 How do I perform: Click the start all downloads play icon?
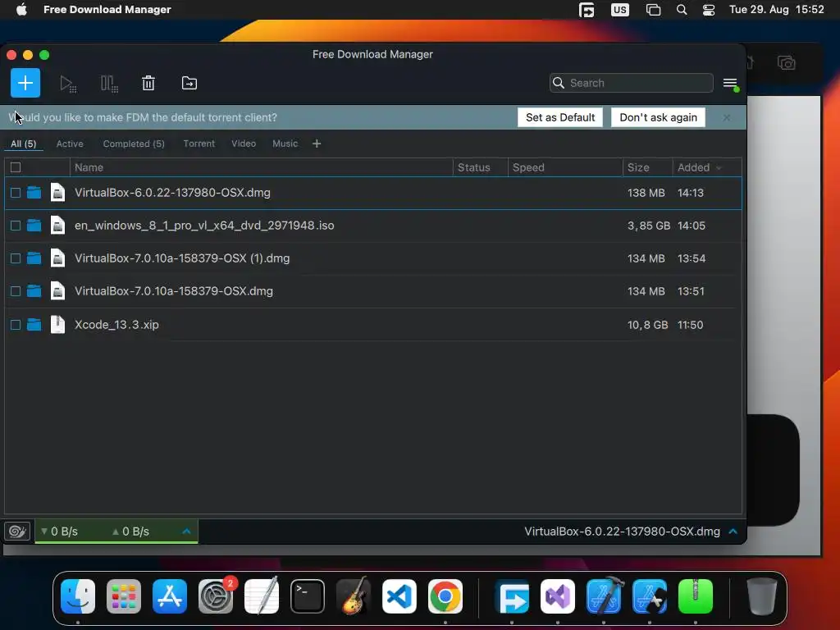(67, 84)
